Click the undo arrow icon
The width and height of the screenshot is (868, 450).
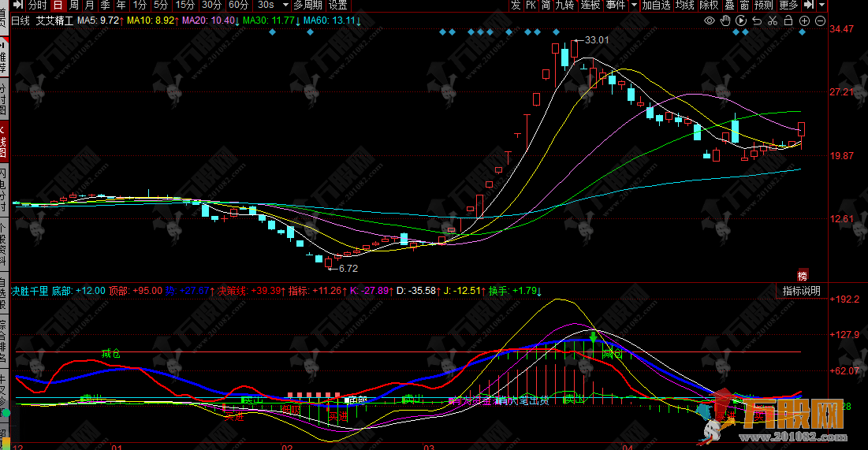(x=757, y=20)
